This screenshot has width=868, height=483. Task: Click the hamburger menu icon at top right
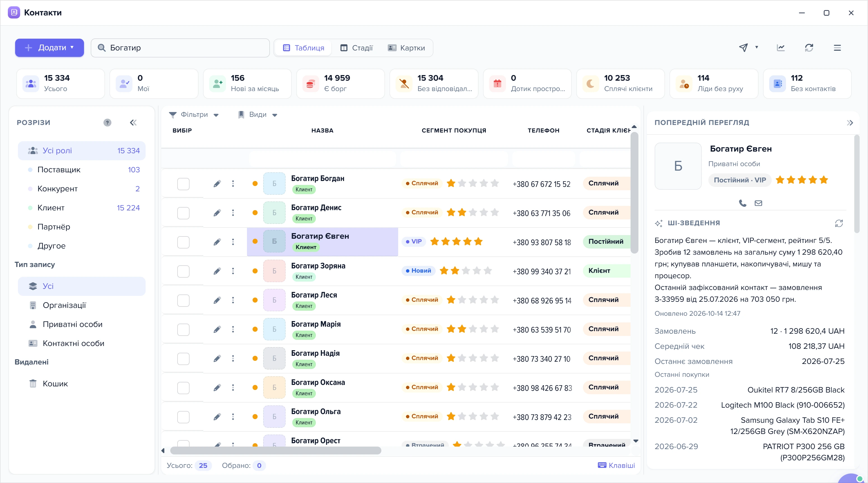[x=837, y=48]
